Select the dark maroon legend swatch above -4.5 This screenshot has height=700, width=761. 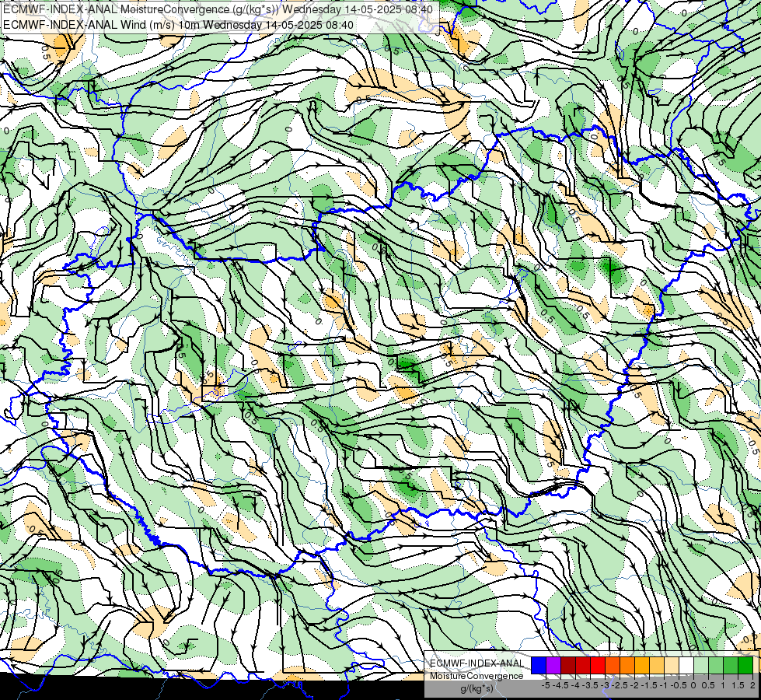pos(568,666)
